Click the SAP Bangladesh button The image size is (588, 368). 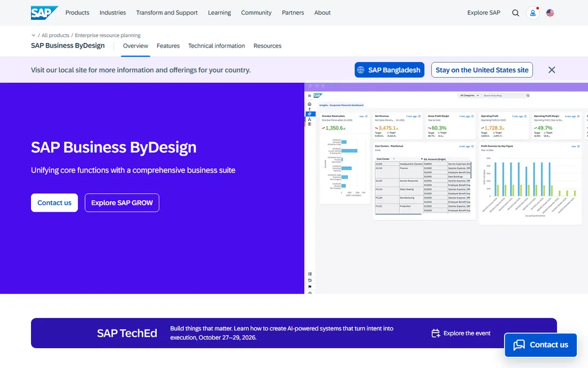(389, 70)
